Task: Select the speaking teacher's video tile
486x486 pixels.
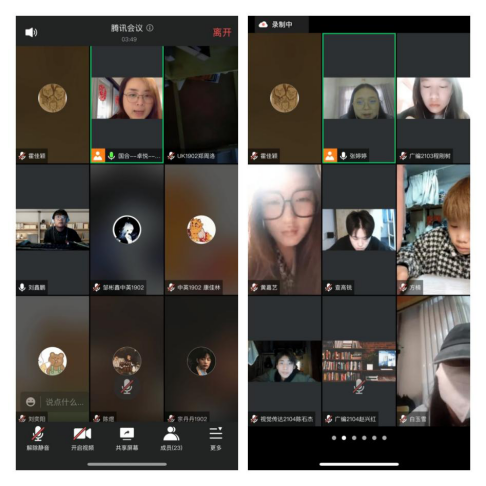Action: click(x=127, y=104)
